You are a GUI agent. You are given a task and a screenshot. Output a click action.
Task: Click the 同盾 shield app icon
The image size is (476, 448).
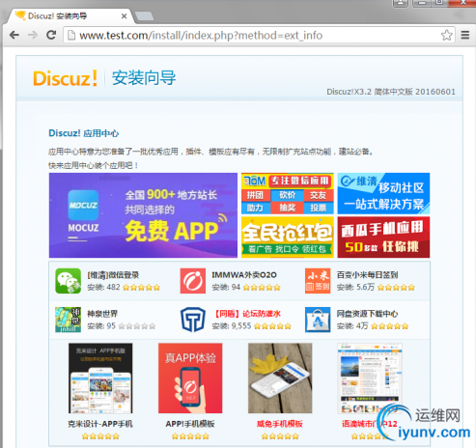(x=193, y=320)
